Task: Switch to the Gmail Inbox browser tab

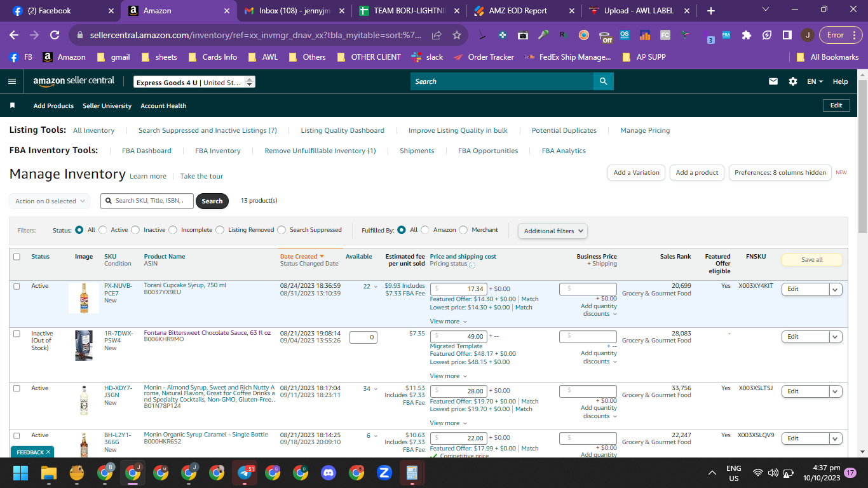Action: (x=294, y=11)
